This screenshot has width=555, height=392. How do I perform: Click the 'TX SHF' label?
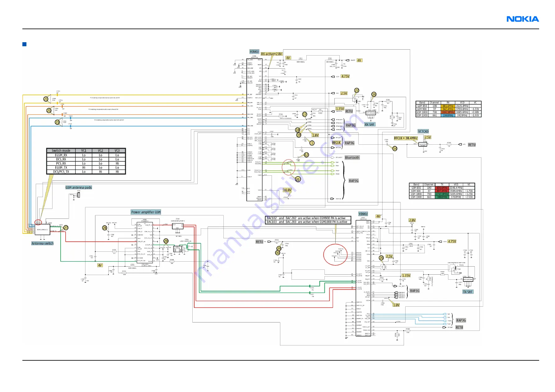[x=468, y=292]
